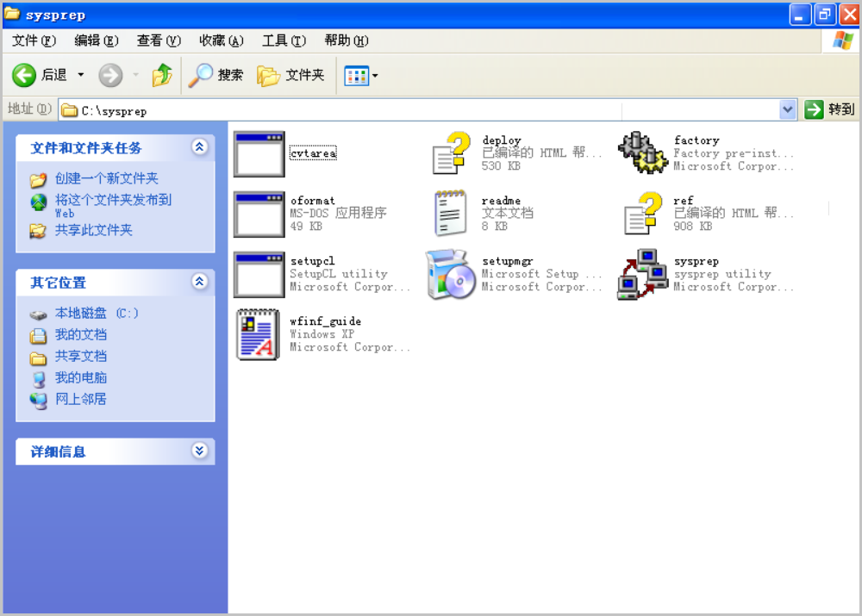
Task: Select the wfinf_guide document icon
Action: (259, 334)
